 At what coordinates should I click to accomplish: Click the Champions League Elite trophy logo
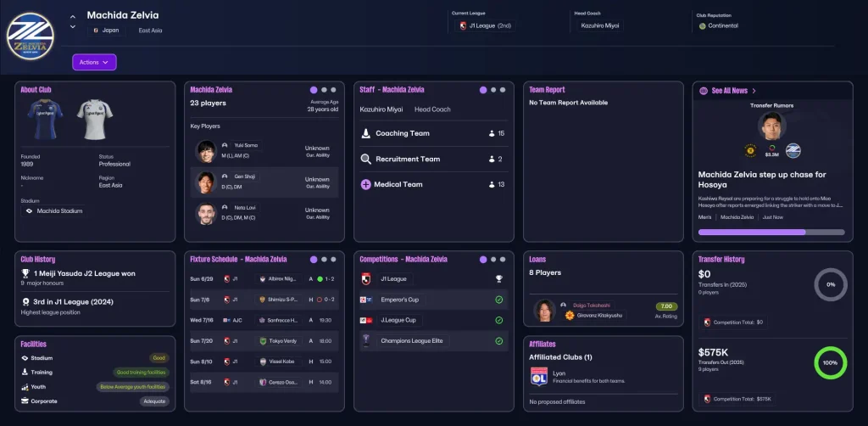pos(364,340)
